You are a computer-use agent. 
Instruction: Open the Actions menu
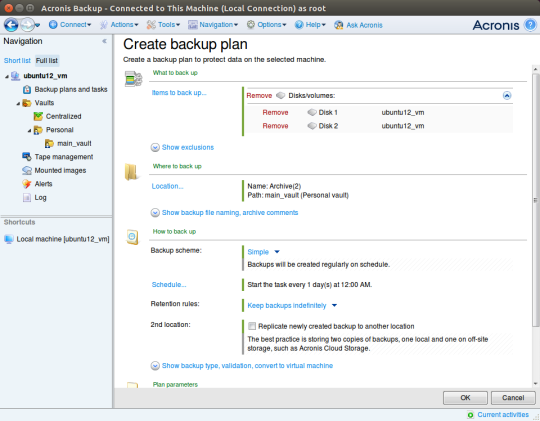[119, 25]
